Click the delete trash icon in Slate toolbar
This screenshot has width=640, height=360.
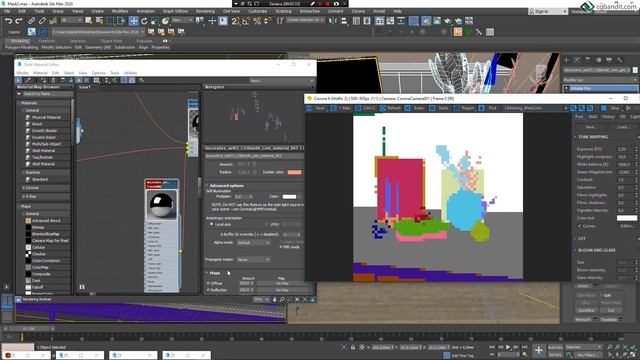tap(53, 80)
